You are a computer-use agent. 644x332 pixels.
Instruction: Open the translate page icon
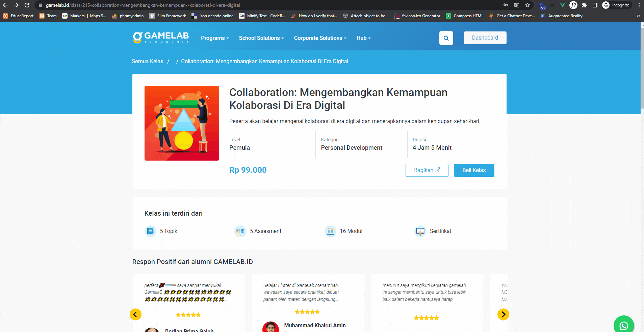pos(517,5)
